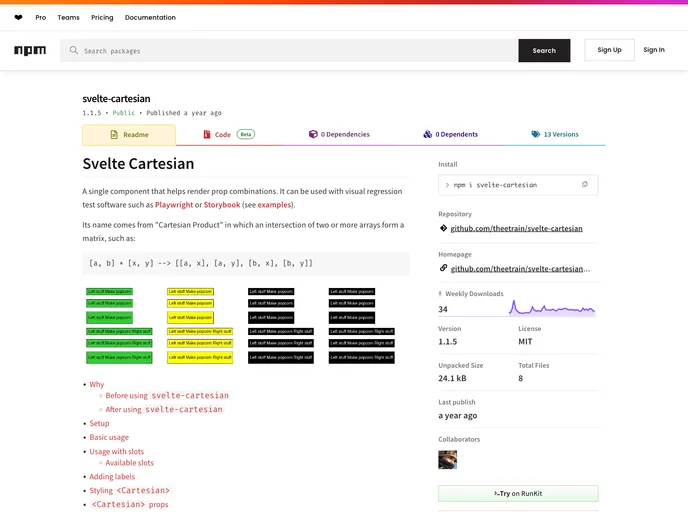
Task: Copy the npm install command
Action: pos(584,185)
